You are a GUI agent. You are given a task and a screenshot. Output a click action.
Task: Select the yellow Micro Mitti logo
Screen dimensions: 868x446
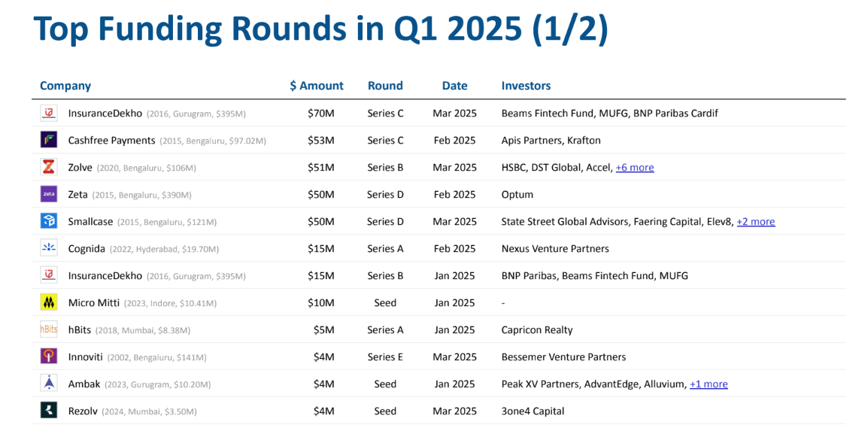[x=49, y=302]
